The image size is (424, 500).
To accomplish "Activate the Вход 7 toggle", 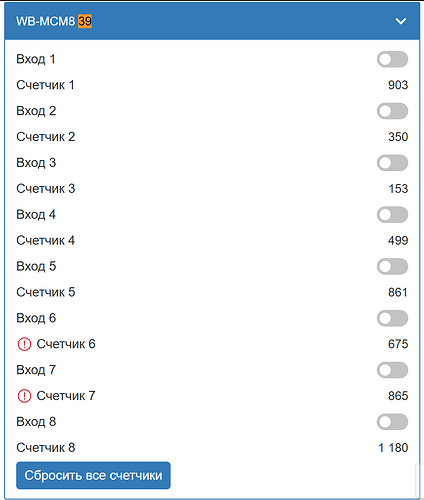I will click(392, 370).
